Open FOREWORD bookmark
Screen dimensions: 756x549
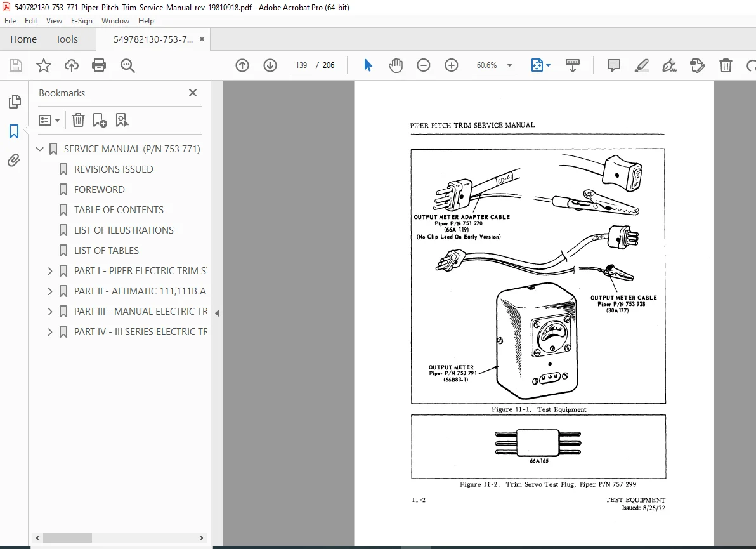click(100, 190)
